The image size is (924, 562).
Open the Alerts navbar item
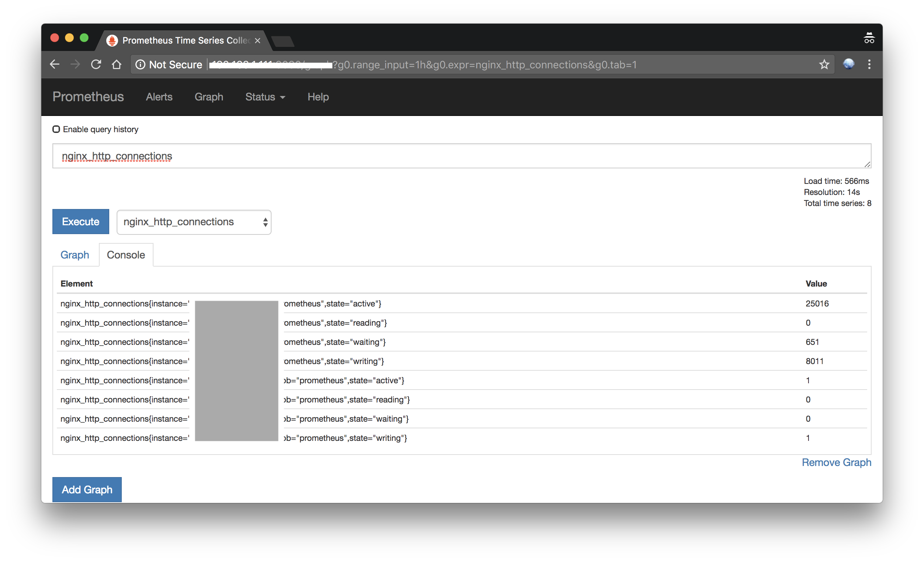pos(159,97)
